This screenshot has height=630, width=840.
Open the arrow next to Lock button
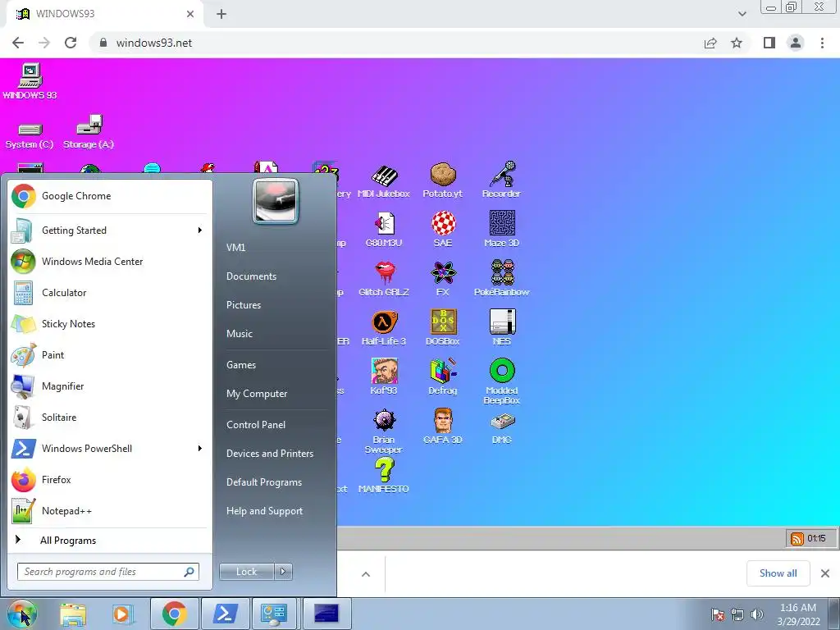[x=283, y=572]
